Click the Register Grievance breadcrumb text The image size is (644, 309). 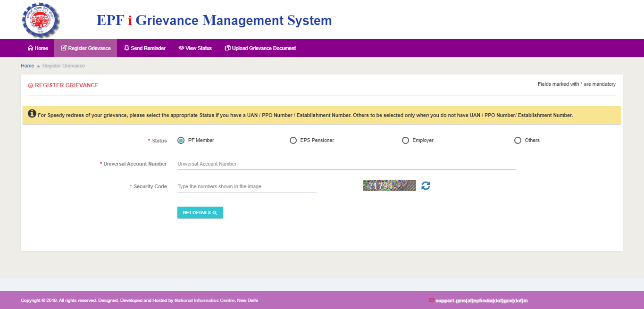click(x=64, y=66)
